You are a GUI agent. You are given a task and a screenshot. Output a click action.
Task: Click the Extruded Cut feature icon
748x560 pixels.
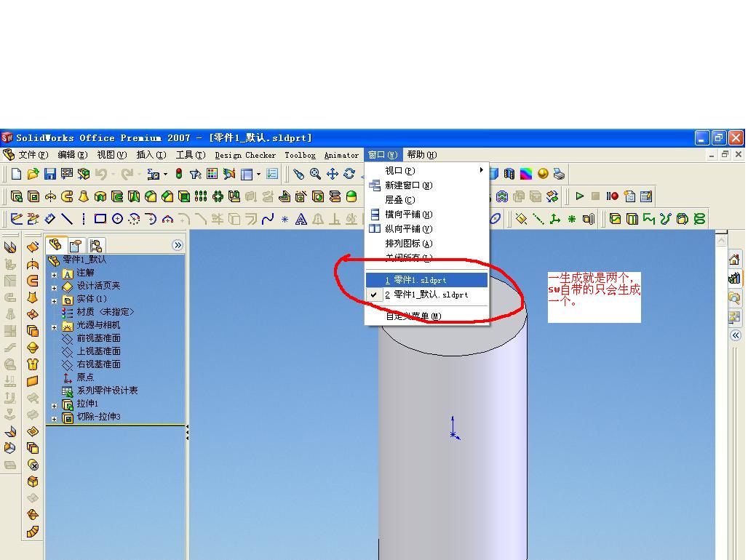33,196
